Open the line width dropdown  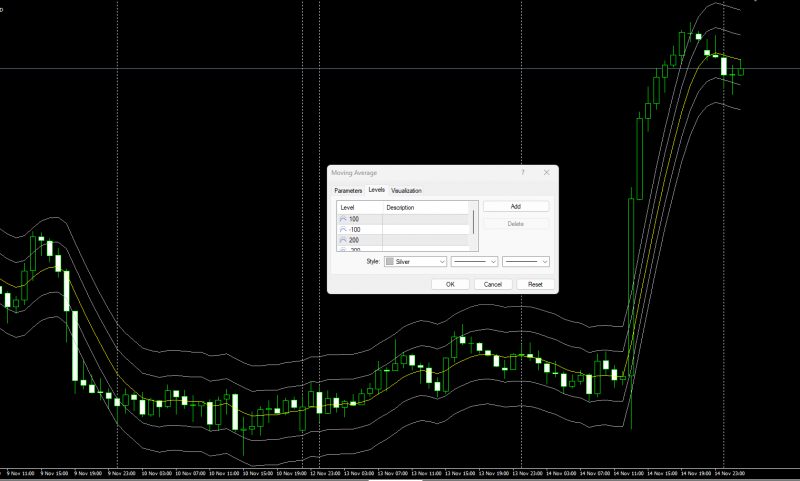click(x=526, y=262)
